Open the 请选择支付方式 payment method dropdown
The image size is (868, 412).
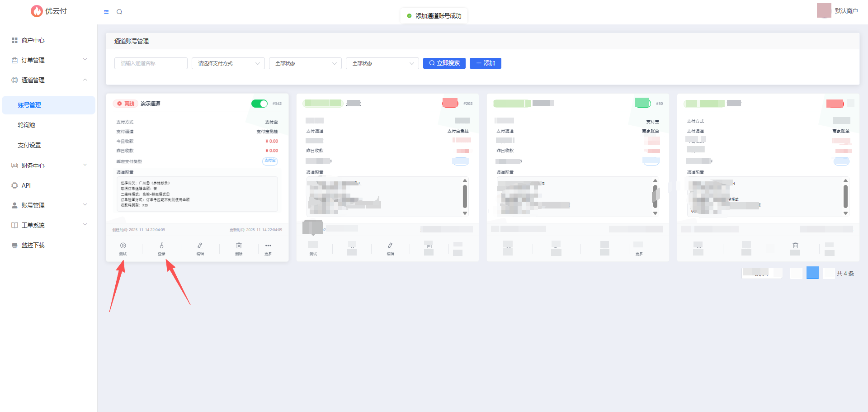click(228, 63)
